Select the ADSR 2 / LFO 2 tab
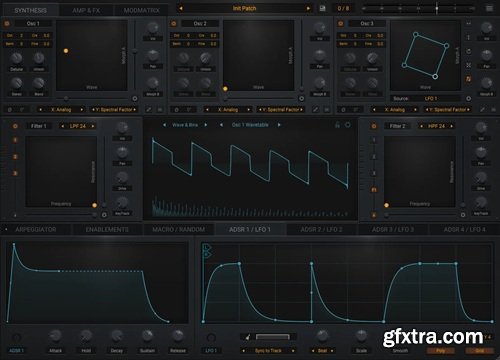The width and height of the screenshot is (500, 360). click(x=321, y=230)
